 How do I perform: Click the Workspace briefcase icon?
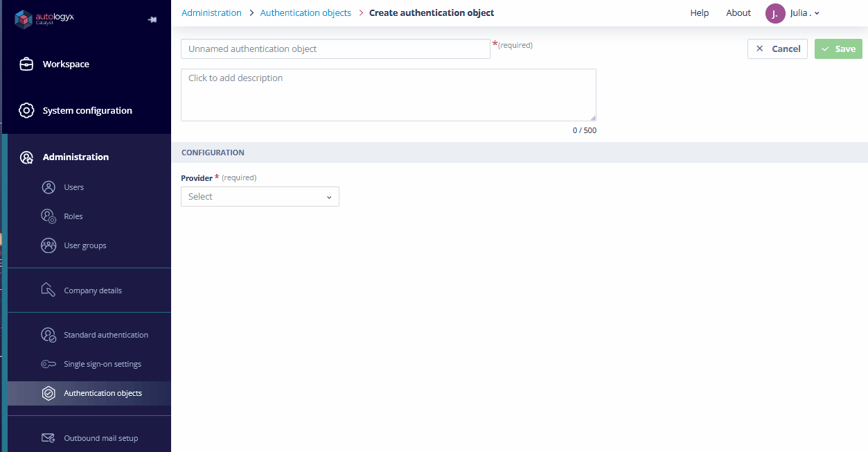click(26, 64)
